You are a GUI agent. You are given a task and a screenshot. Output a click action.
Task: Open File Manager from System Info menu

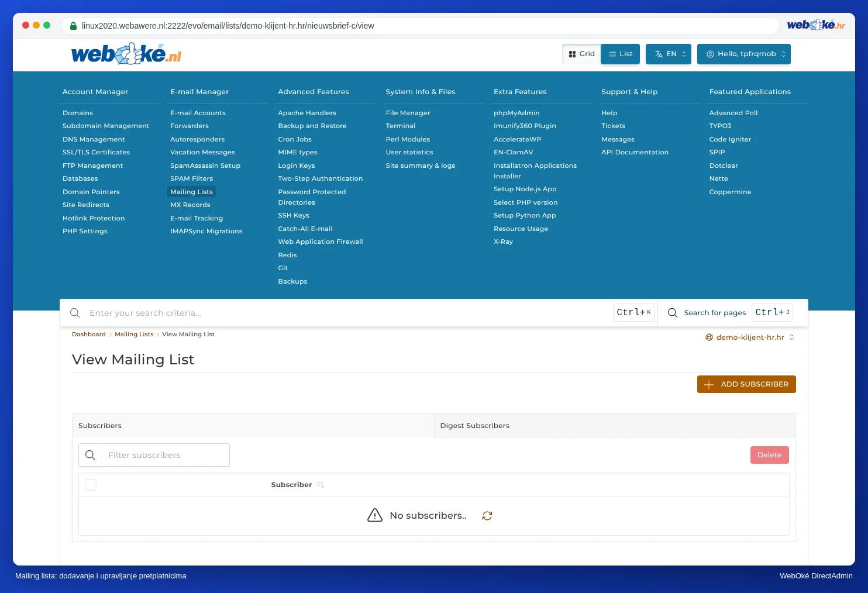click(408, 113)
